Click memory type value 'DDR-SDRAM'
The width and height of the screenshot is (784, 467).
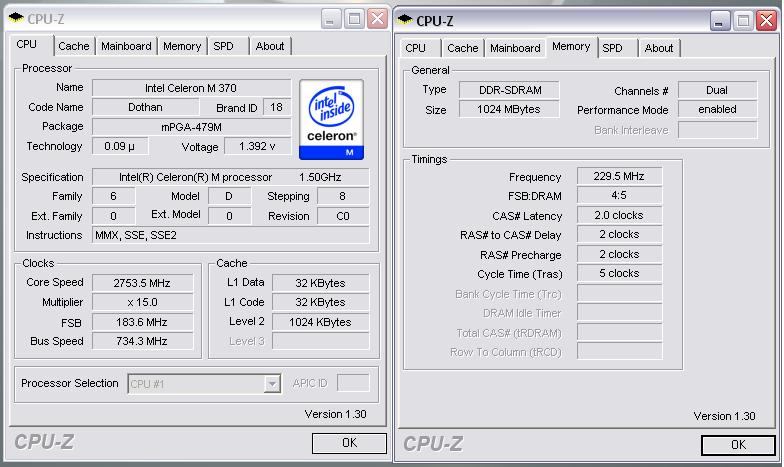[x=510, y=90]
